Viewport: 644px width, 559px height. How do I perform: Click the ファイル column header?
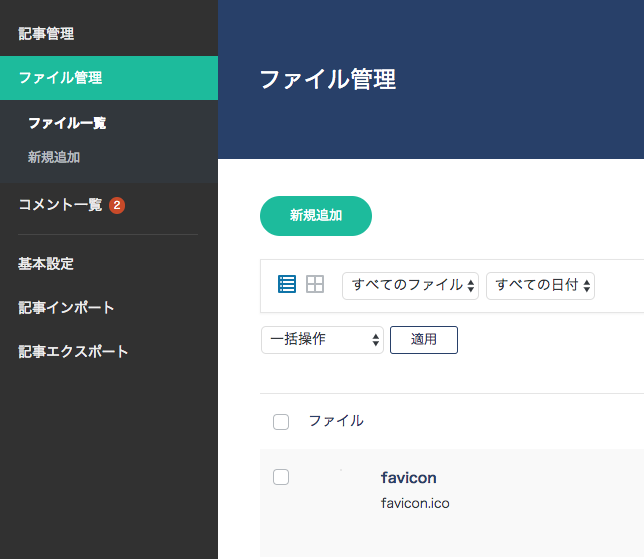pyautogui.click(x=336, y=421)
